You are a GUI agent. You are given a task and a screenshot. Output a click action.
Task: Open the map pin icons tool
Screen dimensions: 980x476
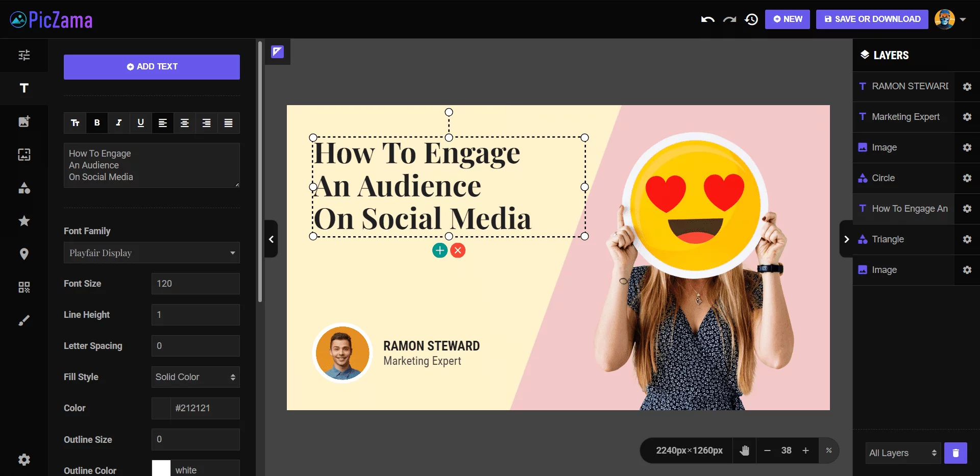pos(24,254)
